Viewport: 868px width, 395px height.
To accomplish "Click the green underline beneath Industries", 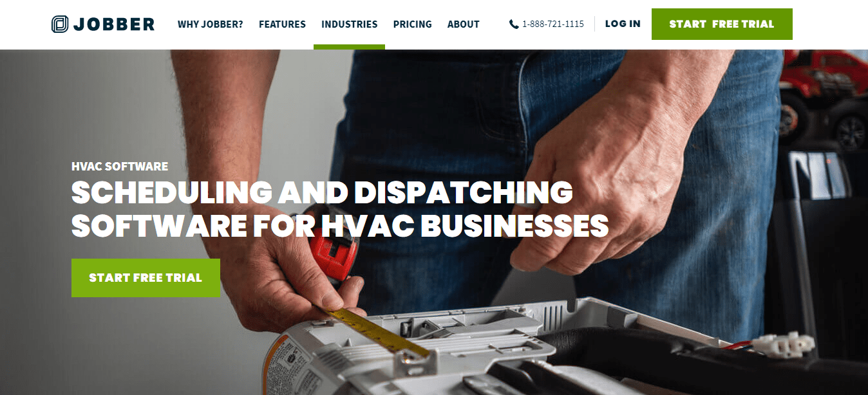I will pyautogui.click(x=349, y=47).
